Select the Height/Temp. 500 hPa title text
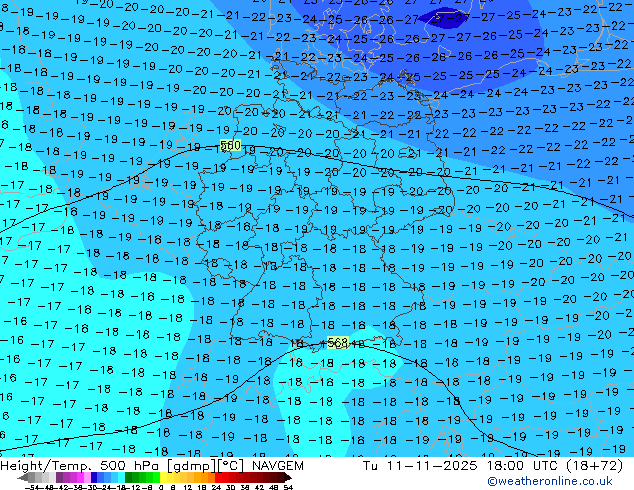 tap(82, 466)
